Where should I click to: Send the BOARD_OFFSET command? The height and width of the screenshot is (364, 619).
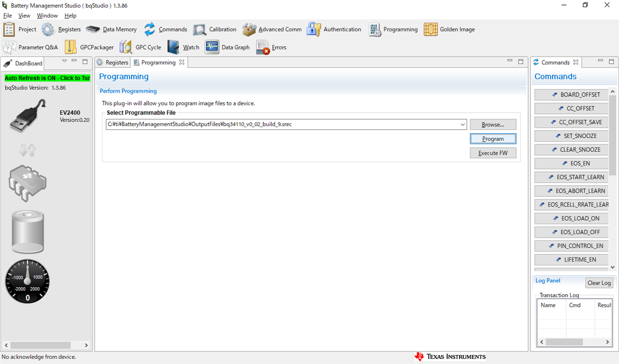572,95
